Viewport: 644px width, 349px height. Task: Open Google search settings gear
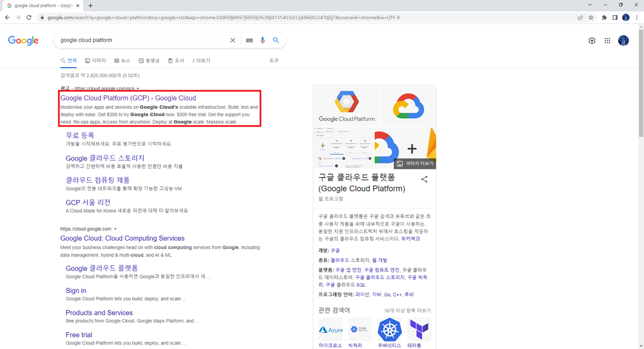(x=592, y=41)
